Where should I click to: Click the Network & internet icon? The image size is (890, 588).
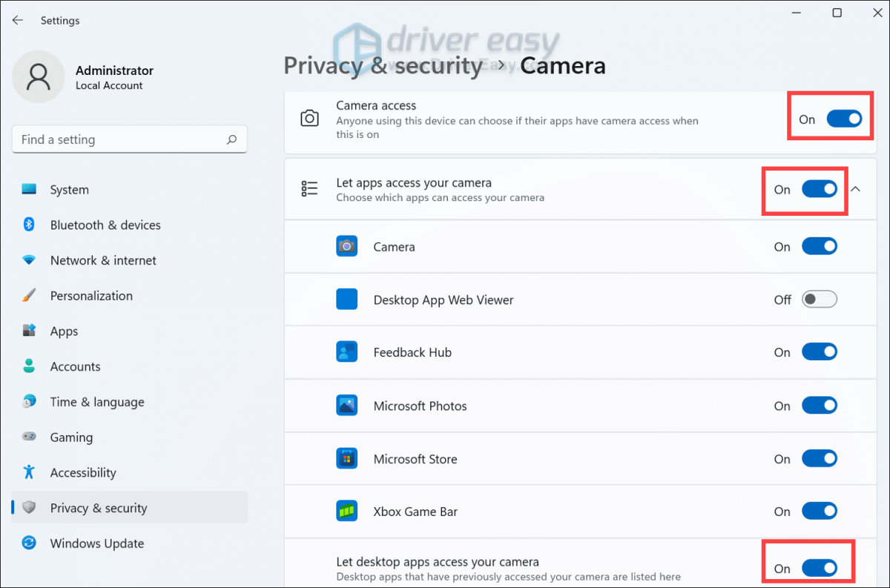pyautogui.click(x=28, y=260)
